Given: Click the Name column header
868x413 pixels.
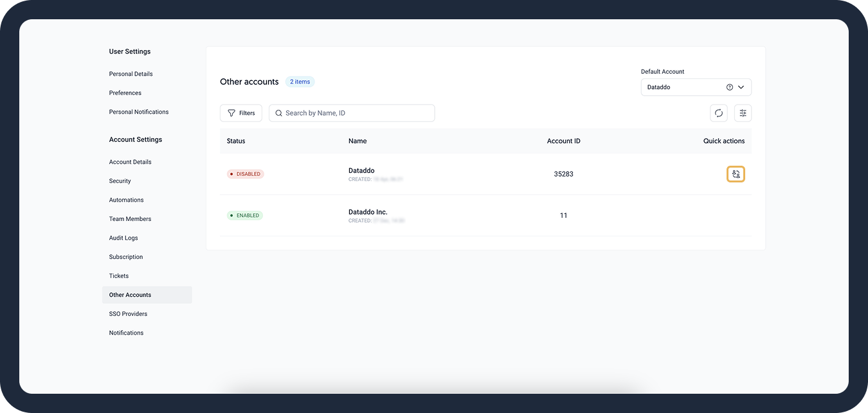Looking at the screenshot, I should [357, 141].
